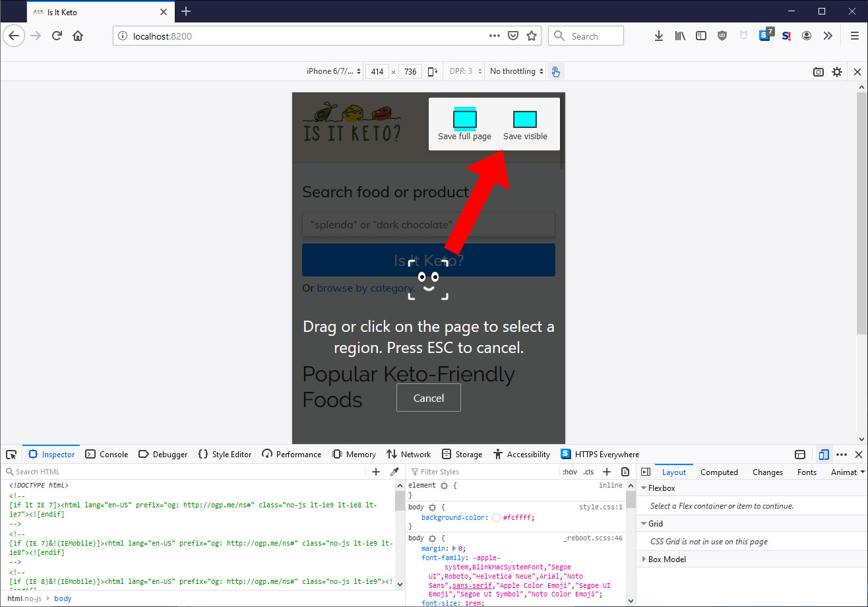
Task: Open the Debugger tab
Action: tap(163, 454)
